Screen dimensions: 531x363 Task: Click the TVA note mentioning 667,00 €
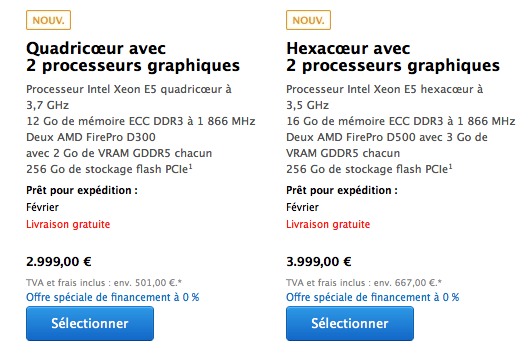364,282
